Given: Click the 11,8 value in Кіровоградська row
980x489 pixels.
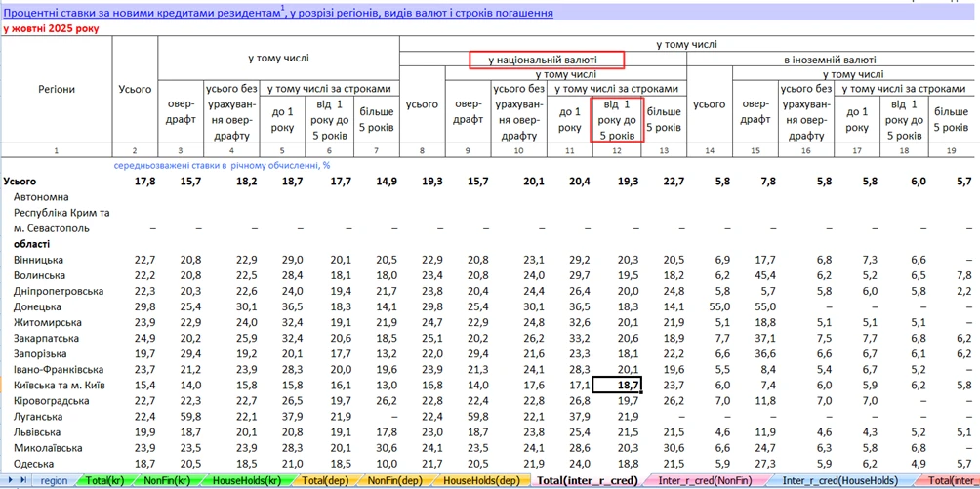Looking at the screenshot, I should click(x=765, y=401).
